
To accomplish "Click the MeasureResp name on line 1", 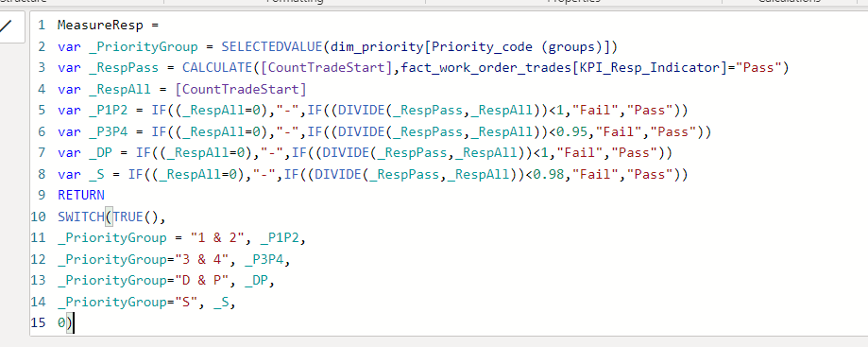I will [x=99, y=25].
